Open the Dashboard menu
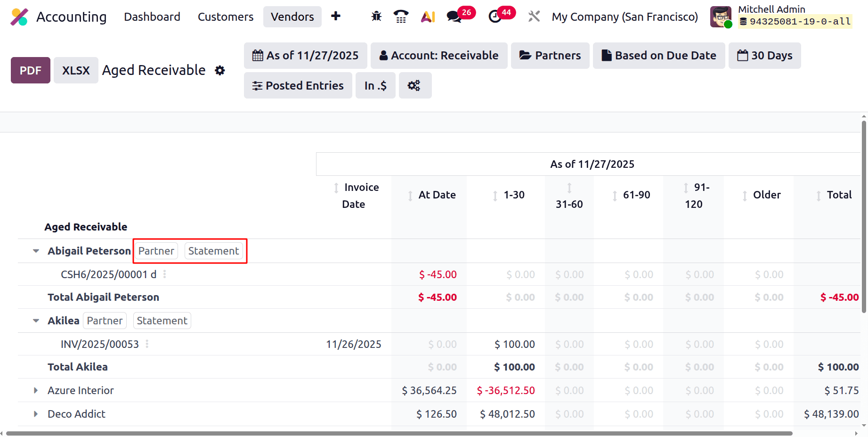 [x=152, y=16]
